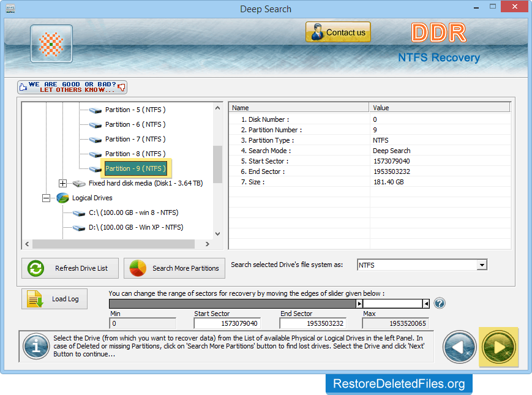Click the drive icon beside Partition - 5
532x395 pixels.
96,110
